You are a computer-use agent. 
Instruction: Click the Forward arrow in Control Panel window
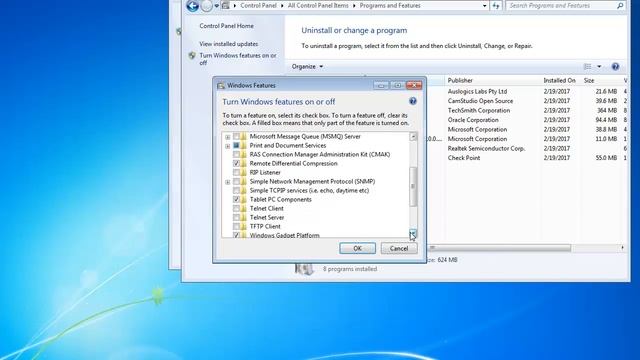click(x=207, y=6)
